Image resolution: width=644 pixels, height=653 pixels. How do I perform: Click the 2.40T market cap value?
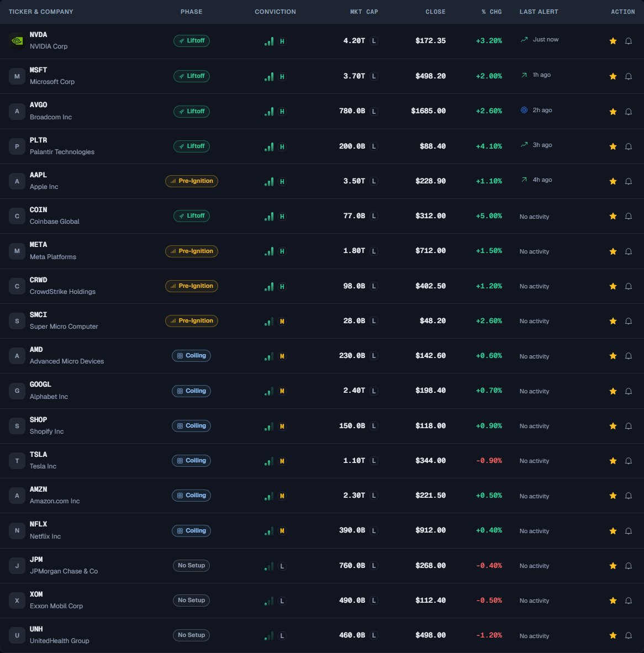point(354,391)
